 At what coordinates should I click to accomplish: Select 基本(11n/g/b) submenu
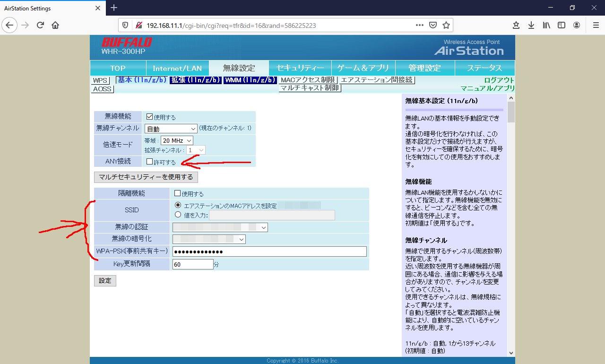(142, 80)
